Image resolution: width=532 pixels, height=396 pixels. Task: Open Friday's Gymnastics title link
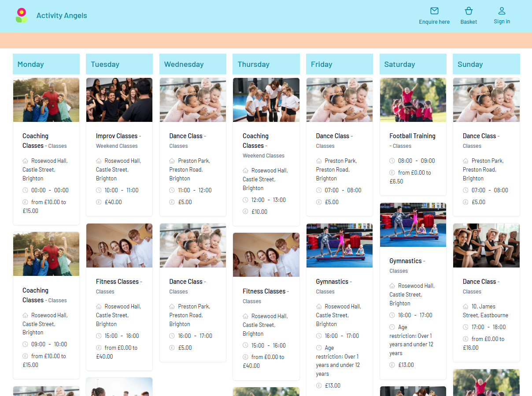[332, 282]
